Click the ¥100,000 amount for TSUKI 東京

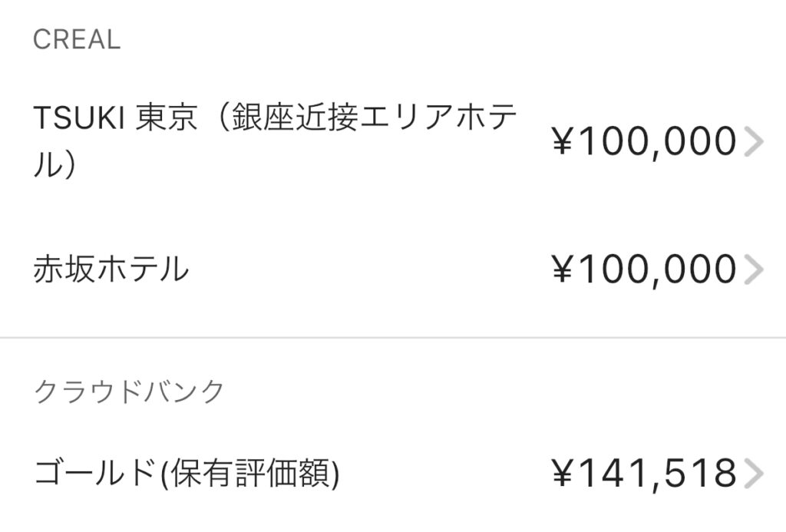[x=645, y=143]
